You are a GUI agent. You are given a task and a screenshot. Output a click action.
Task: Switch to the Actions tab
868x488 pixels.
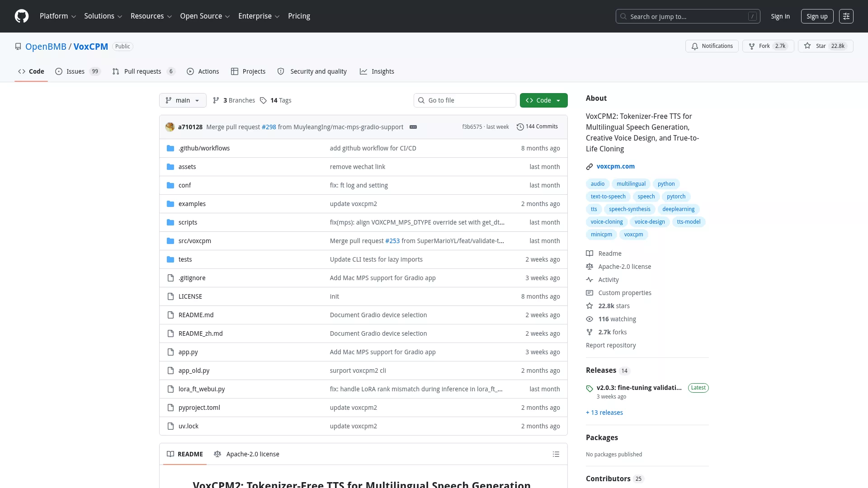click(203, 71)
